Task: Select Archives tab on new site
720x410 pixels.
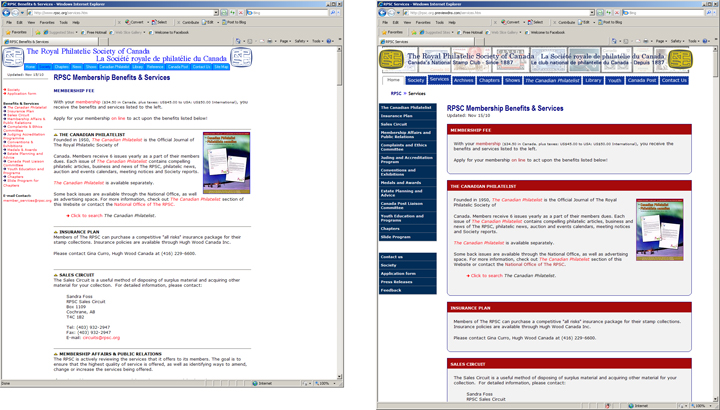Action: click(463, 80)
